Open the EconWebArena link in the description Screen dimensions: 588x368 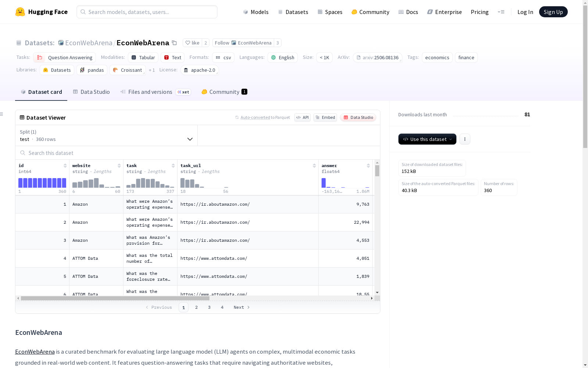[35, 352]
